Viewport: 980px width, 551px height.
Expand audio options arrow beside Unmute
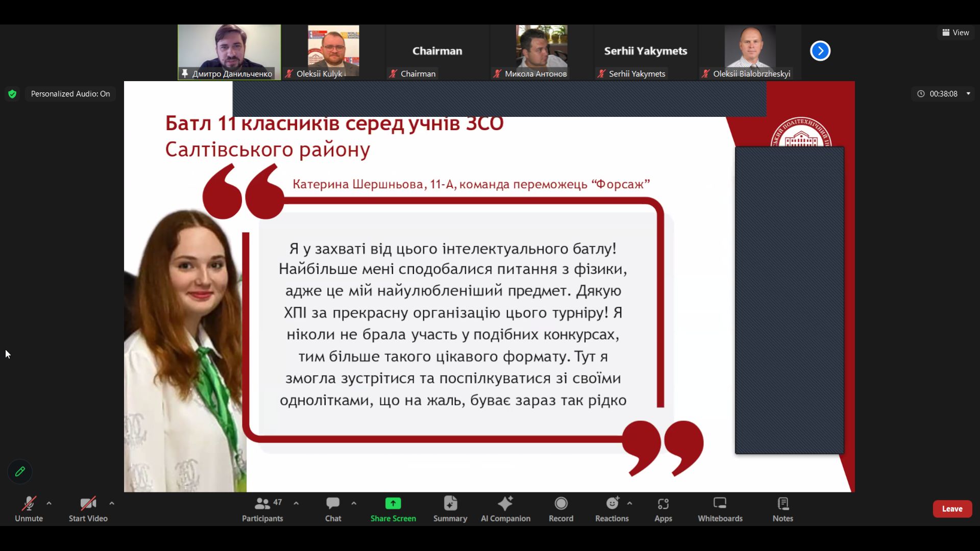coord(49,504)
